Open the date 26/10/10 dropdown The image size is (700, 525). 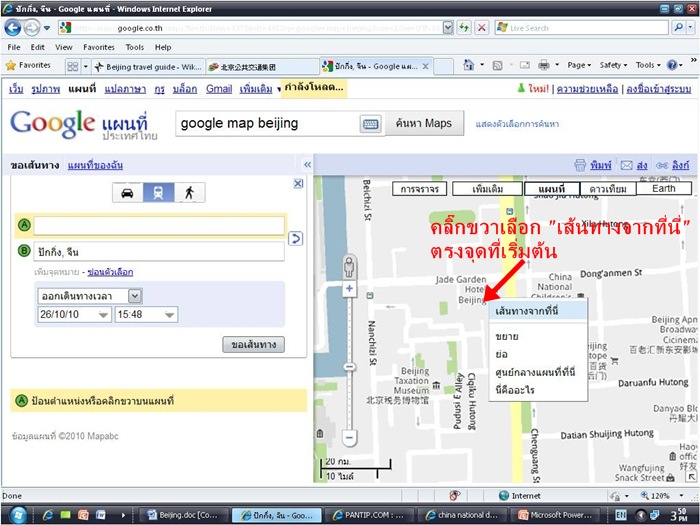(103, 315)
